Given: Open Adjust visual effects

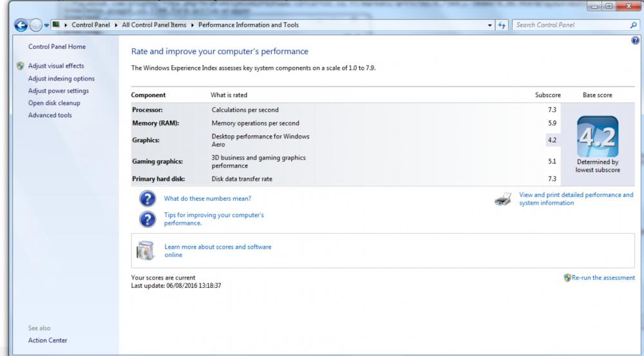Looking at the screenshot, I should (x=56, y=66).
